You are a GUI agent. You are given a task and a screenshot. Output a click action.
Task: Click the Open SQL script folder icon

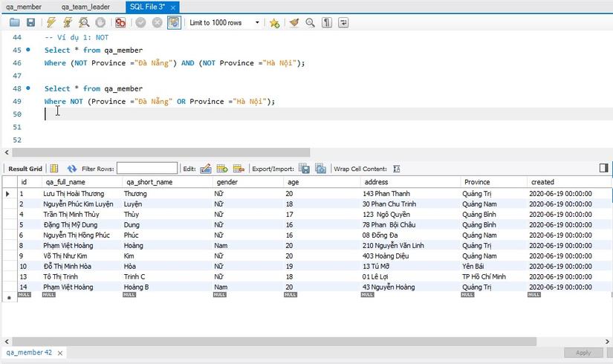(x=14, y=23)
